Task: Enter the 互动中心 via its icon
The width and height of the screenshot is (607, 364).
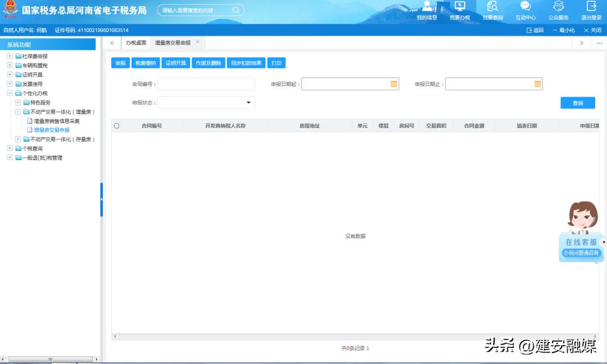Action: click(x=525, y=11)
